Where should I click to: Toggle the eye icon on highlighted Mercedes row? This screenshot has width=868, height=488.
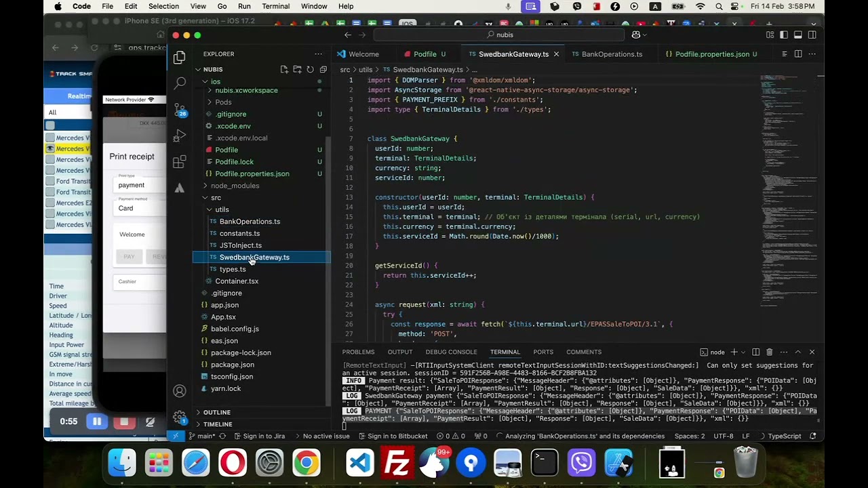pos(50,149)
